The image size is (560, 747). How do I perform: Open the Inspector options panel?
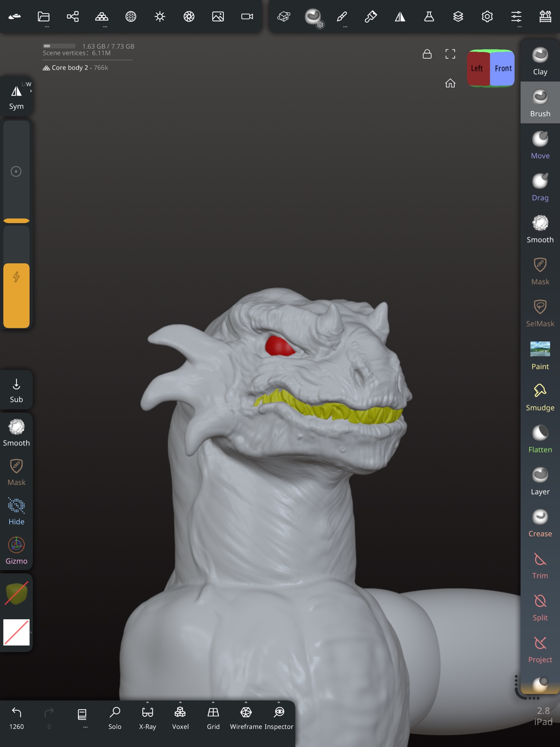pyautogui.click(x=279, y=703)
